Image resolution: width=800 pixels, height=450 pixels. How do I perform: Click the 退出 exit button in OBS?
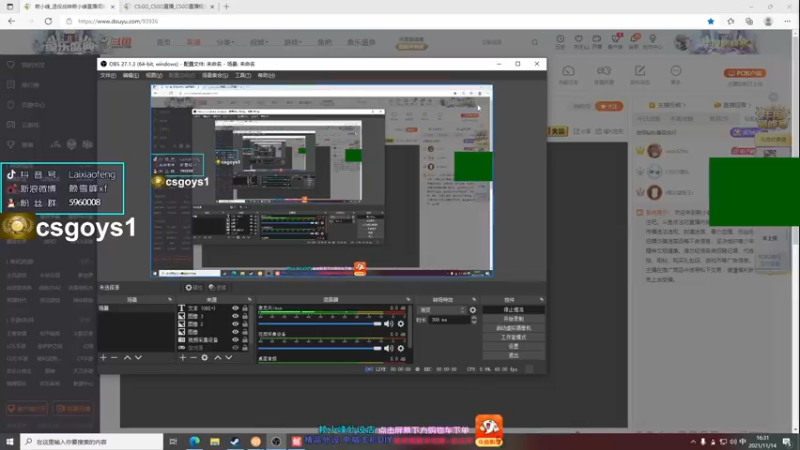(513, 355)
